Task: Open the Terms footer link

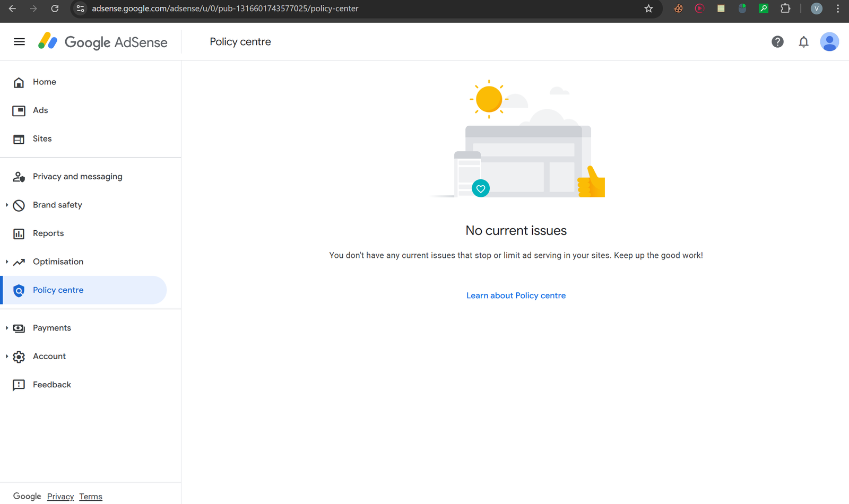Action: click(x=91, y=497)
